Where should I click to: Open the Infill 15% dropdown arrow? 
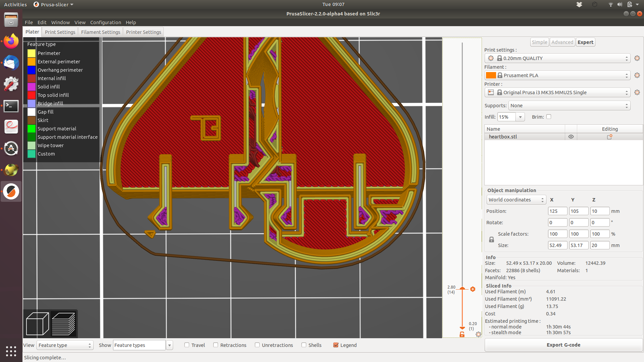tap(520, 117)
